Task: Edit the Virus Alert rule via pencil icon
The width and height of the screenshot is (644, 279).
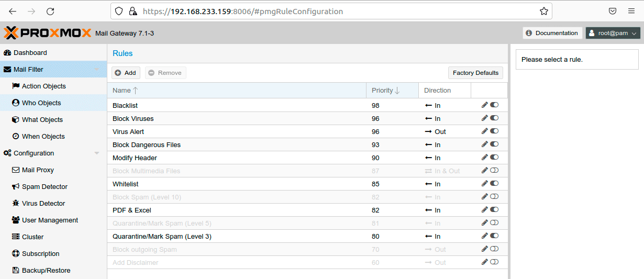Action: tap(485, 131)
